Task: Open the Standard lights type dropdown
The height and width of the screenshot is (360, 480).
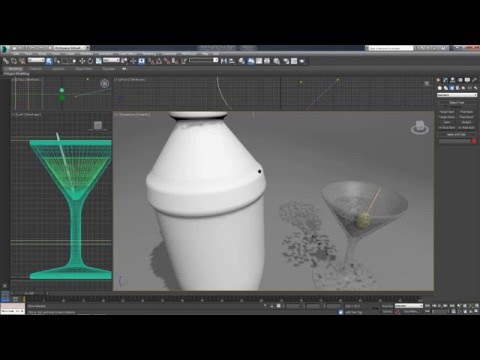Action: (457, 95)
